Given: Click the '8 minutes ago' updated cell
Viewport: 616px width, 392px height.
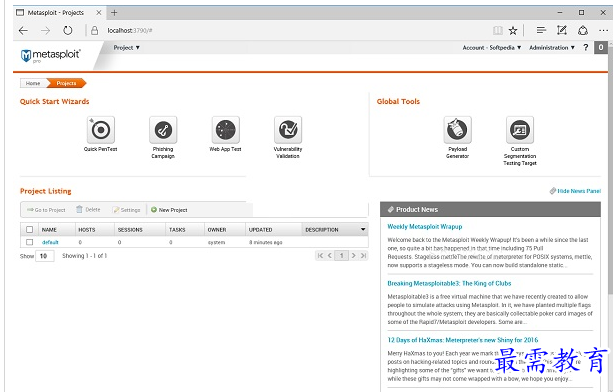Looking at the screenshot, I should coord(266,242).
